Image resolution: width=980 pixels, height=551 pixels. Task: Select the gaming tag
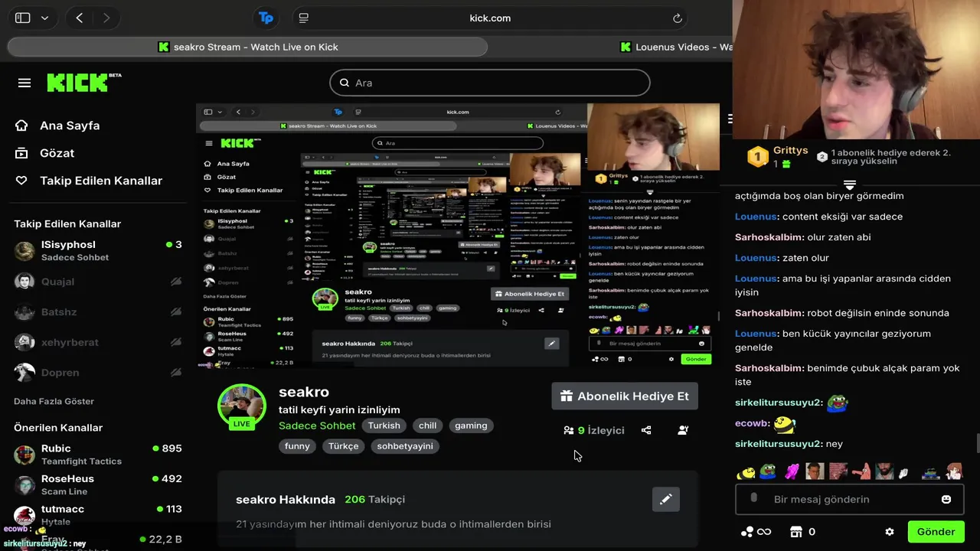(471, 425)
